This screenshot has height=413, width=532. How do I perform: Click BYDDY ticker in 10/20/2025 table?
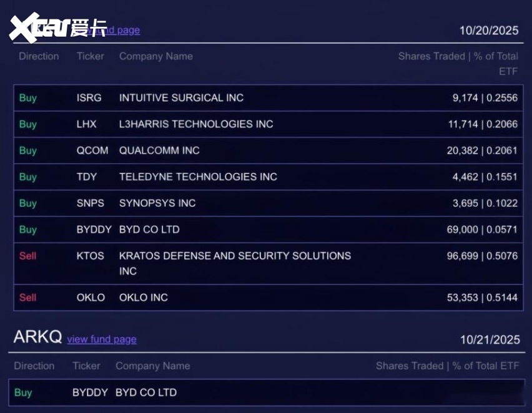click(94, 230)
